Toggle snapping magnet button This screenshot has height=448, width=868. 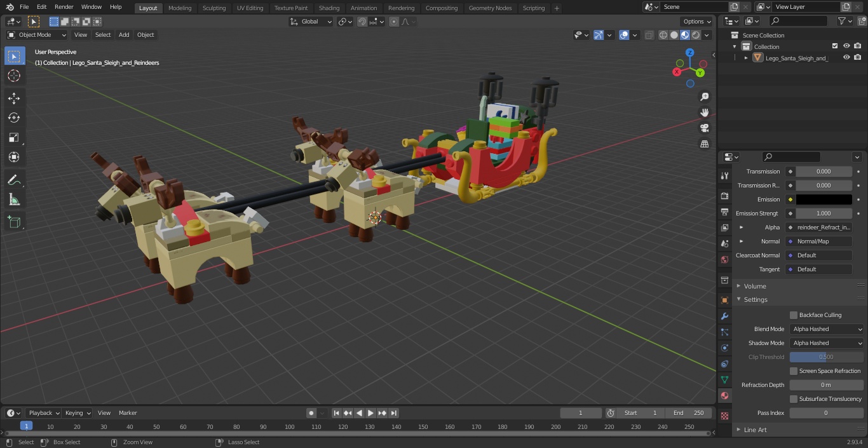click(x=362, y=22)
